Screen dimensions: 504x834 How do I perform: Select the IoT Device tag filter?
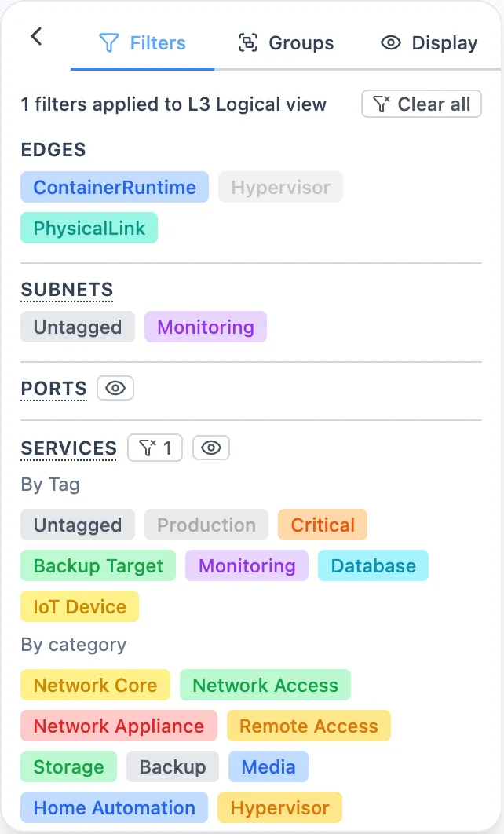pyautogui.click(x=79, y=606)
